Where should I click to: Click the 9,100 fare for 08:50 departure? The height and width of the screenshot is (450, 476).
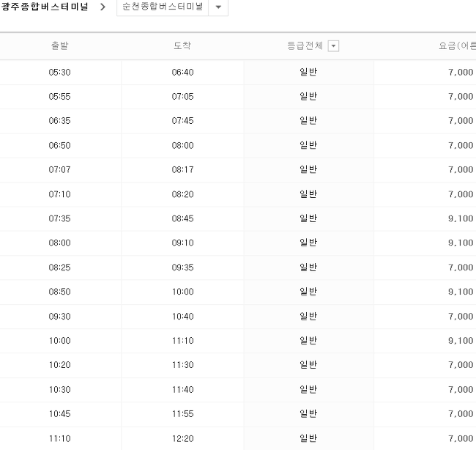(461, 292)
